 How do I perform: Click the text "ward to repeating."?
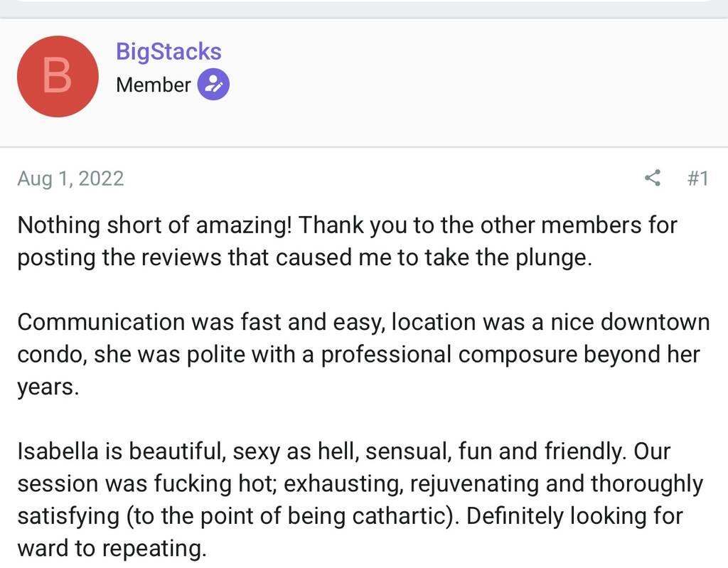tap(112, 547)
